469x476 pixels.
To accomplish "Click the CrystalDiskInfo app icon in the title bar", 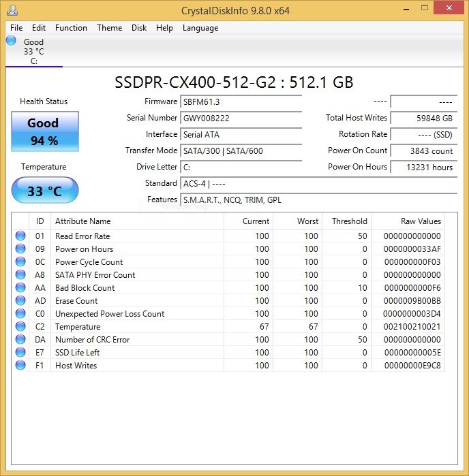I will [12, 10].
